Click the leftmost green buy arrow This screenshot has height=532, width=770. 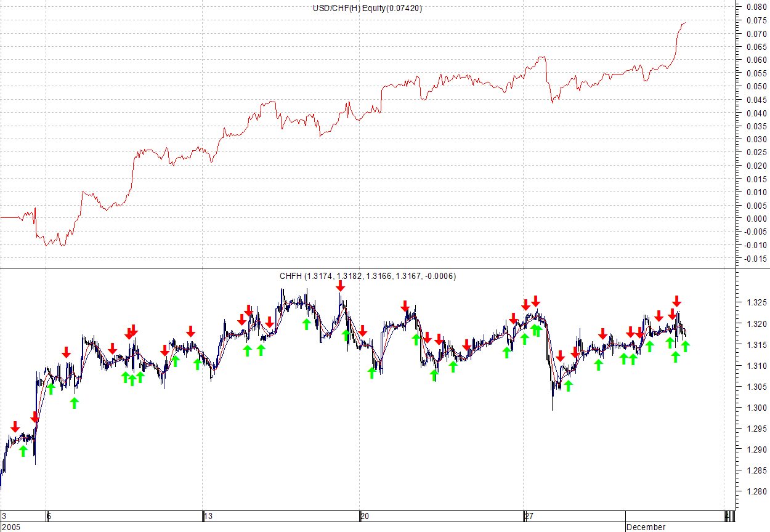pos(23,451)
